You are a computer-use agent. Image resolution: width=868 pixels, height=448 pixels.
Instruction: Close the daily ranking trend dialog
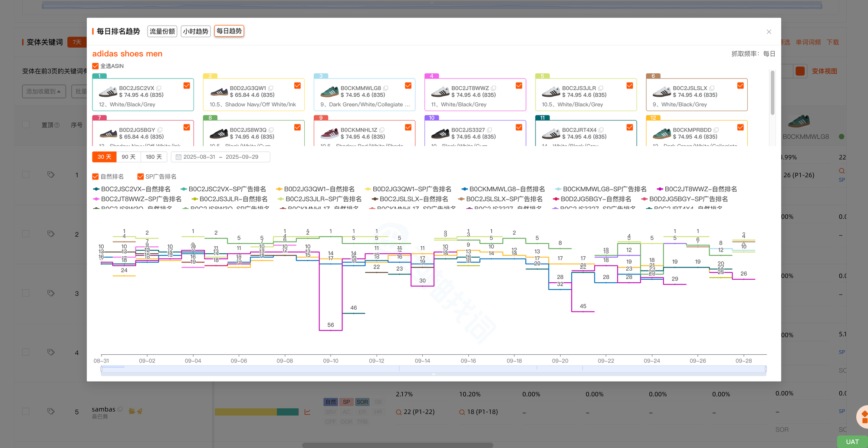769,32
